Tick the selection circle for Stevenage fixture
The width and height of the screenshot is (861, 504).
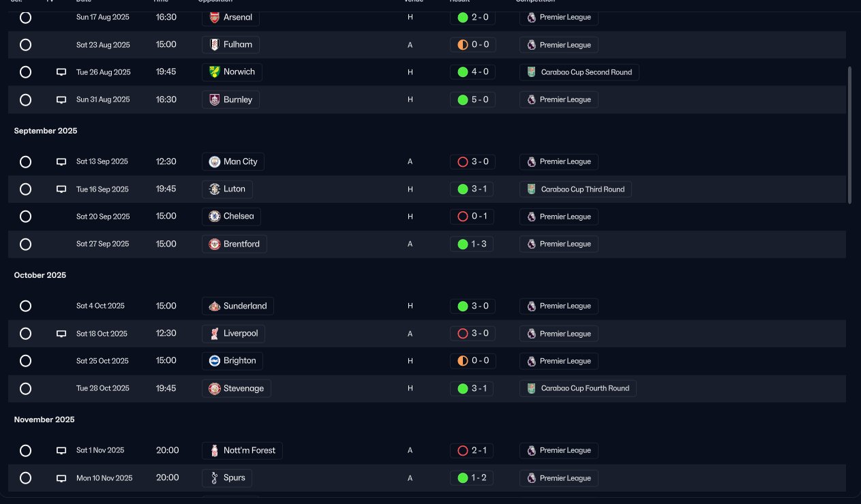pyautogui.click(x=25, y=389)
